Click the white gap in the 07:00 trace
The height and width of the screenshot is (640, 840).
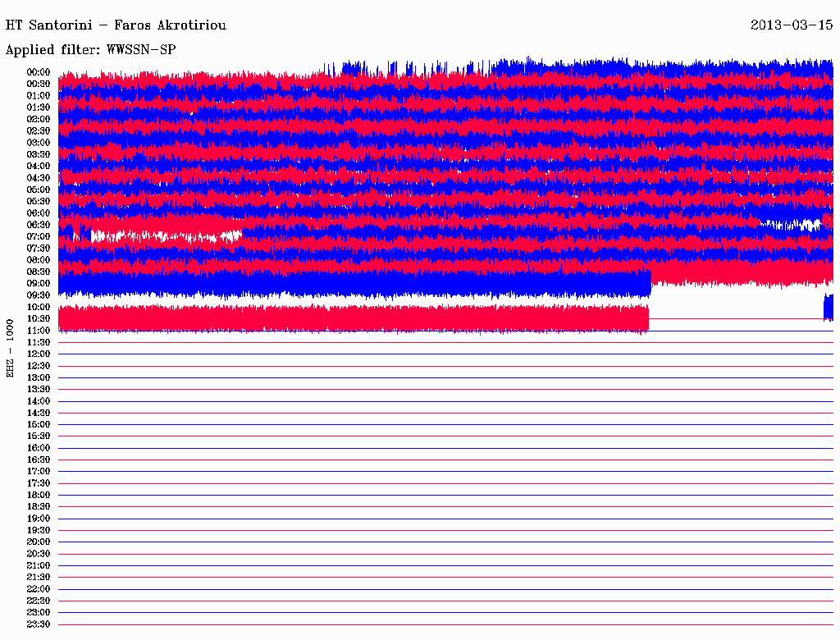tap(164, 235)
